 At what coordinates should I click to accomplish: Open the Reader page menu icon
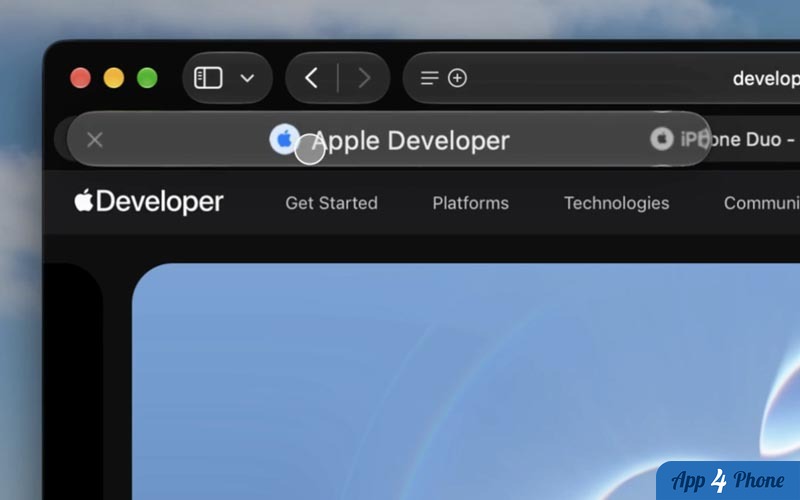click(430, 78)
